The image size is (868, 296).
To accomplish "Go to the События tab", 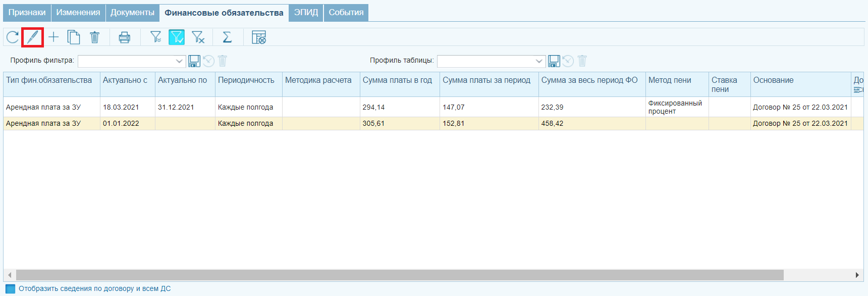I will (346, 13).
